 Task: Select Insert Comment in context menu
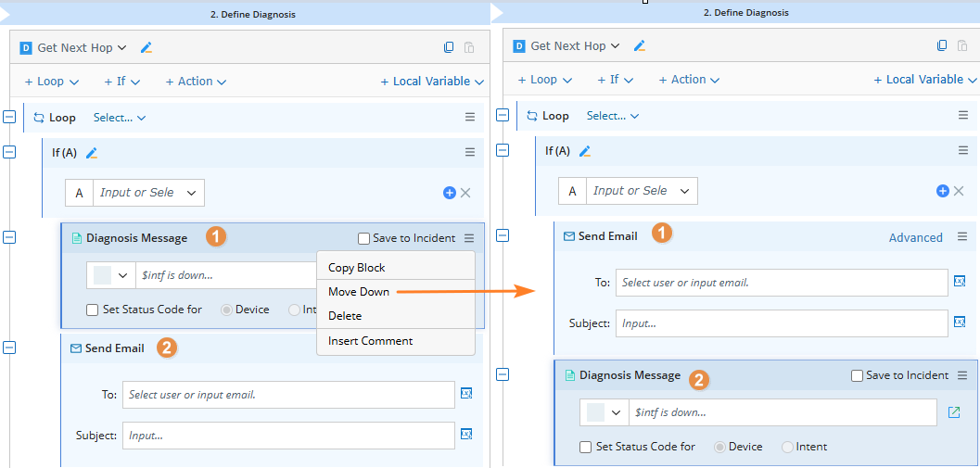click(370, 341)
